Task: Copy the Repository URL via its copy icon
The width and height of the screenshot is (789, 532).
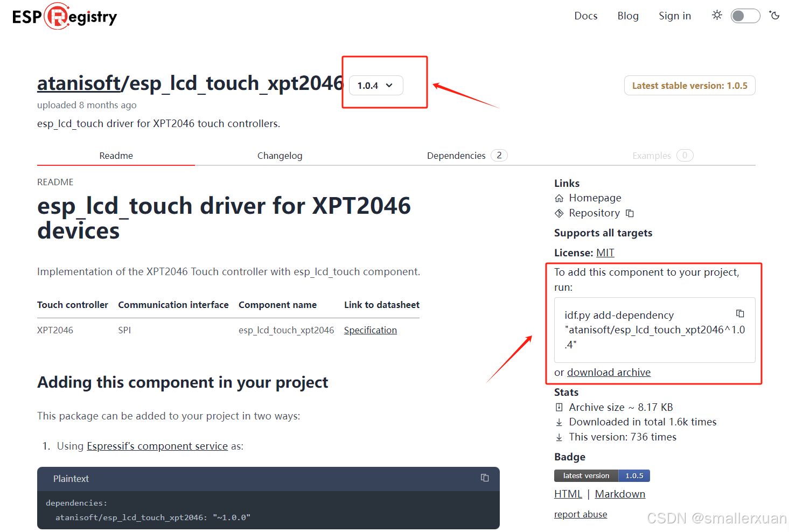Action: click(x=630, y=213)
